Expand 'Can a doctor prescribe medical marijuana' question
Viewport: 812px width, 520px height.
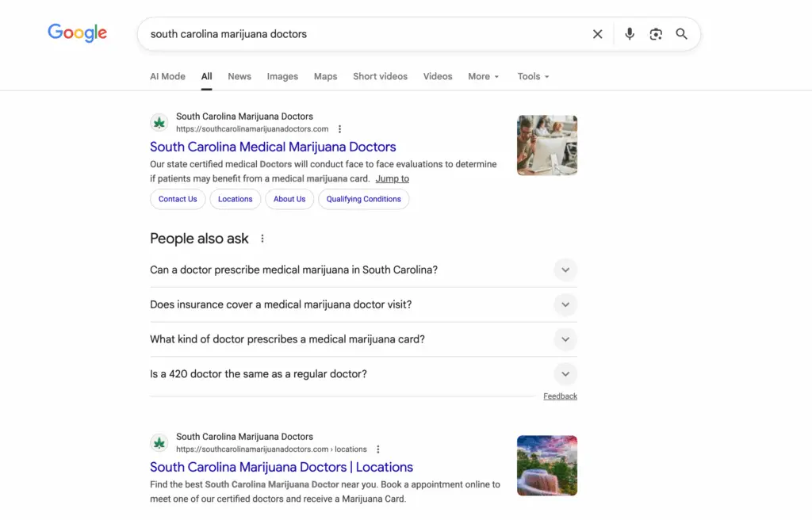tap(565, 270)
